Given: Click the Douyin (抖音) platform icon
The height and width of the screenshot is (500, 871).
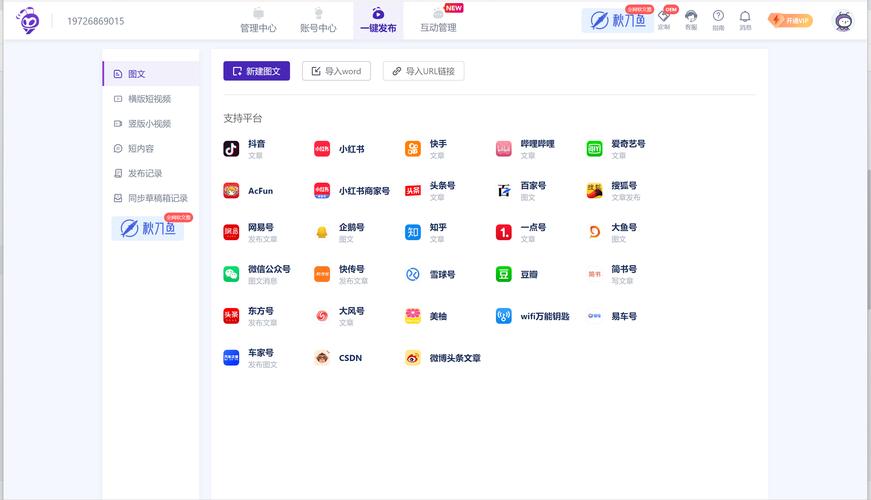Looking at the screenshot, I should pos(231,149).
